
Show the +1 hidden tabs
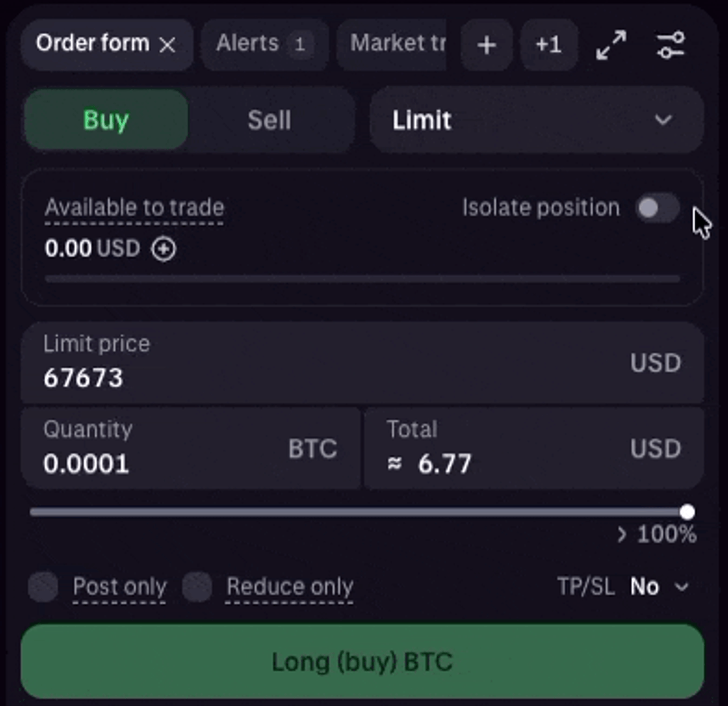pos(548,45)
